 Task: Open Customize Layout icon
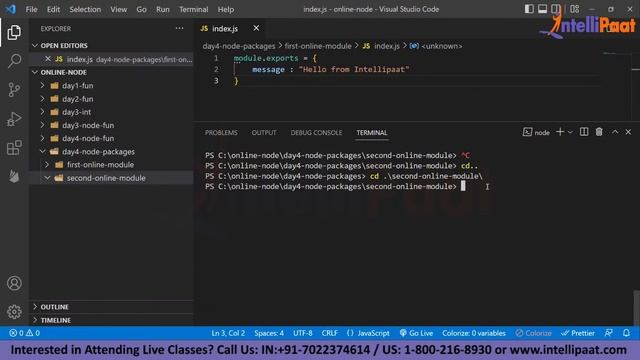tap(574, 9)
